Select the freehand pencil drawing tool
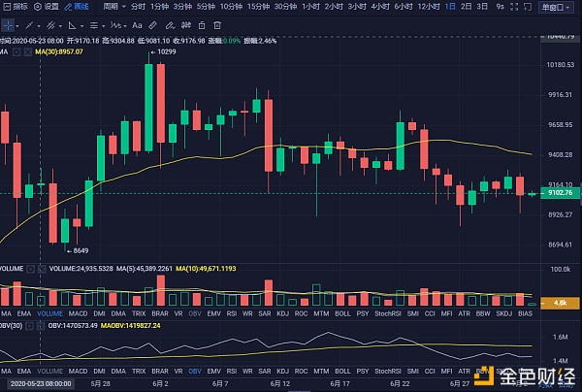 [x=170, y=25]
